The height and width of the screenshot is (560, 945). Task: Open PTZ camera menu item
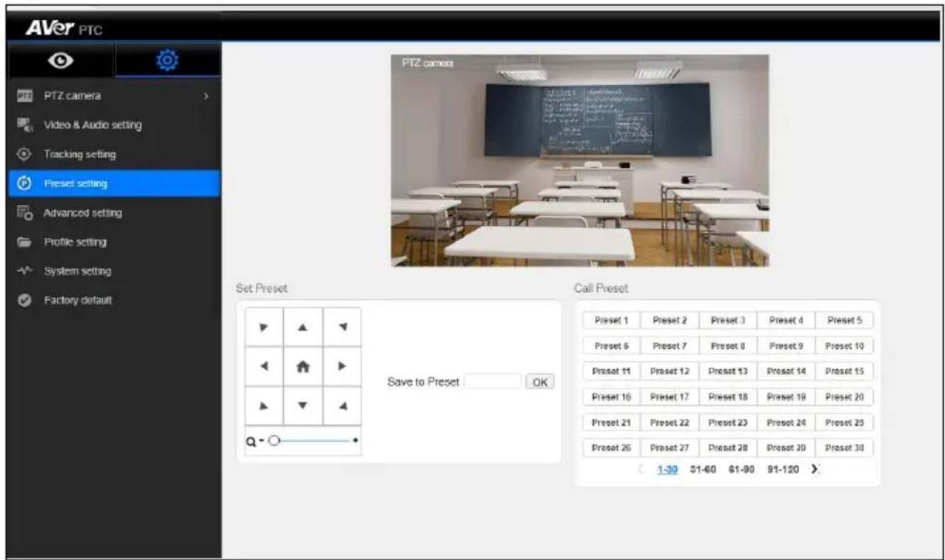[114, 96]
